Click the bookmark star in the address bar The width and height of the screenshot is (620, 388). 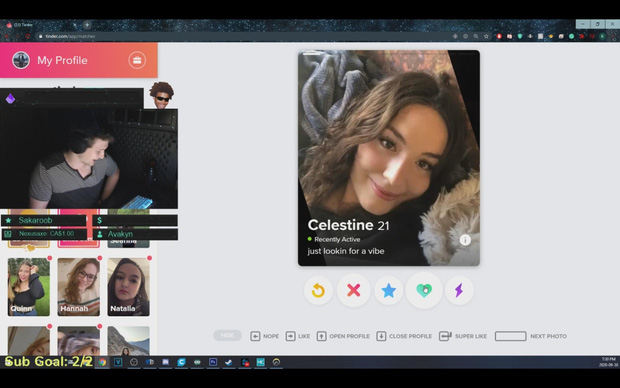pyautogui.click(x=486, y=36)
